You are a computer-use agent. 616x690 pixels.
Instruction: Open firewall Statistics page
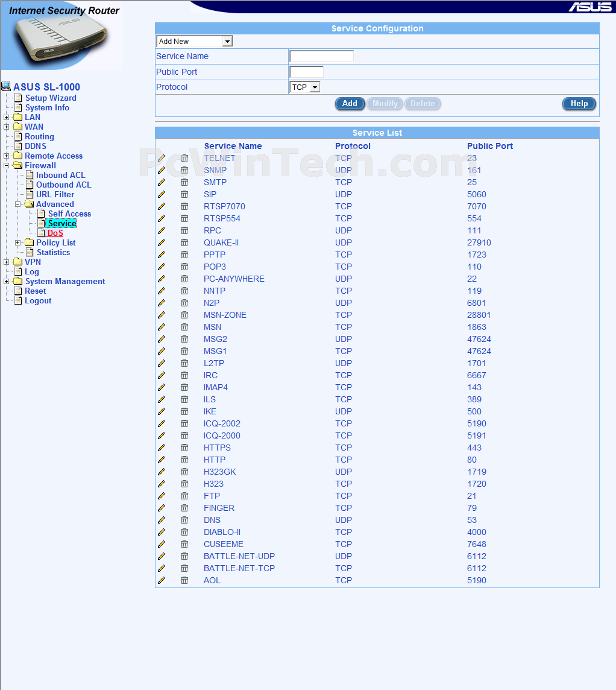(53, 253)
